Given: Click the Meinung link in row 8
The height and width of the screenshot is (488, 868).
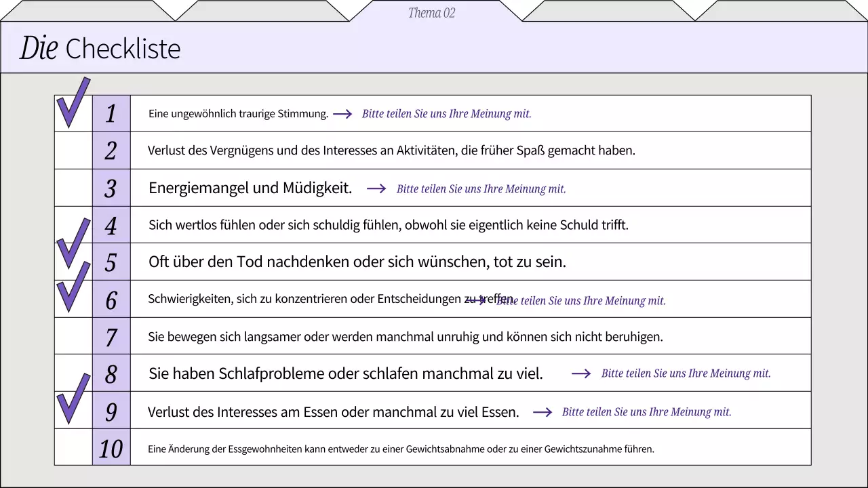Looking at the screenshot, I should point(686,373).
